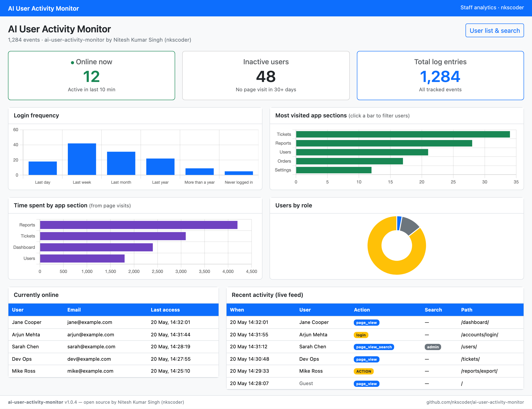
Task: Open the User list & search button
Action: (x=495, y=30)
